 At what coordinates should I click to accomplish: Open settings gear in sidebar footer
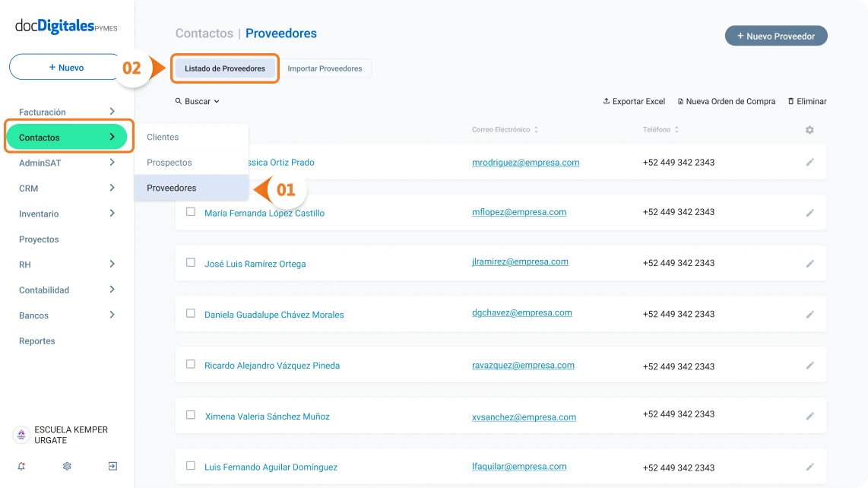67,467
